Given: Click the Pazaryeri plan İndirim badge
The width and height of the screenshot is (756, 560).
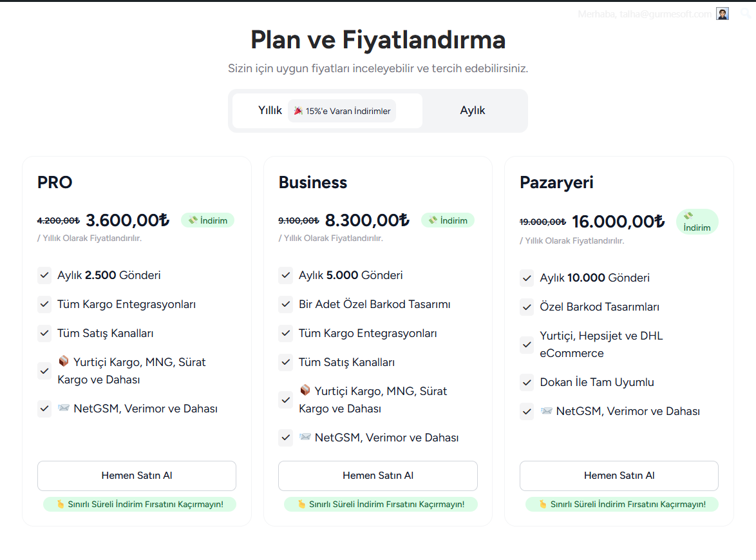Looking at the screenshot, I should pos(697,222).
